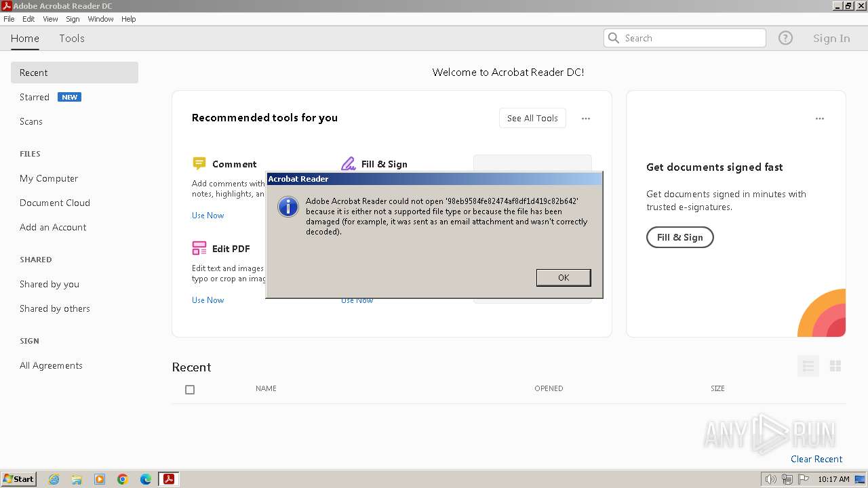Click the Fill & Sign rounded button

tap(680, 237)
